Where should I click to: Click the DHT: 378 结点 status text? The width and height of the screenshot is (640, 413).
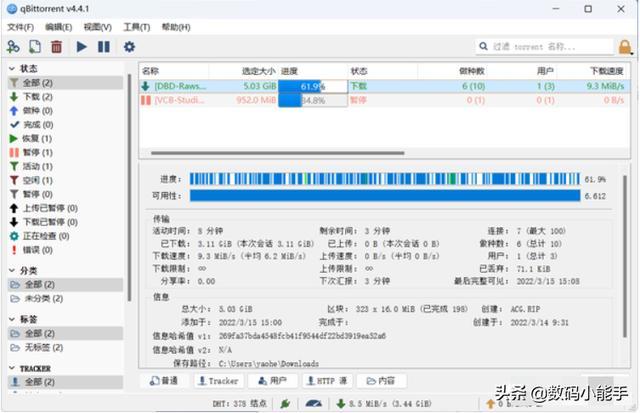(x=239, y=404)
